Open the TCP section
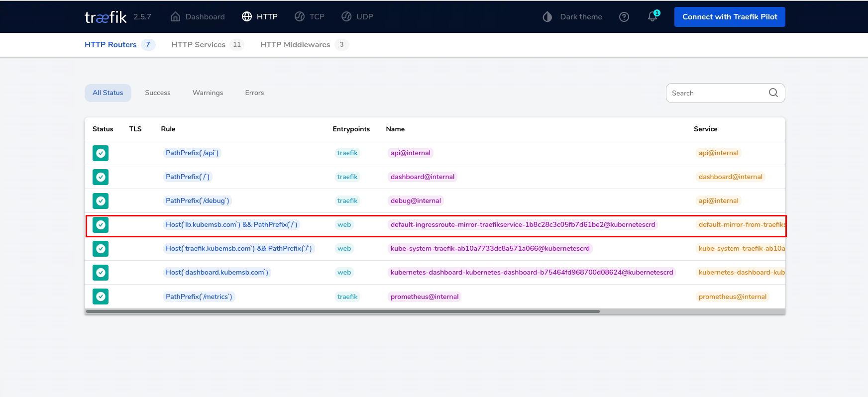The width and height of the screenshot is (868, 397). (310, 17)
